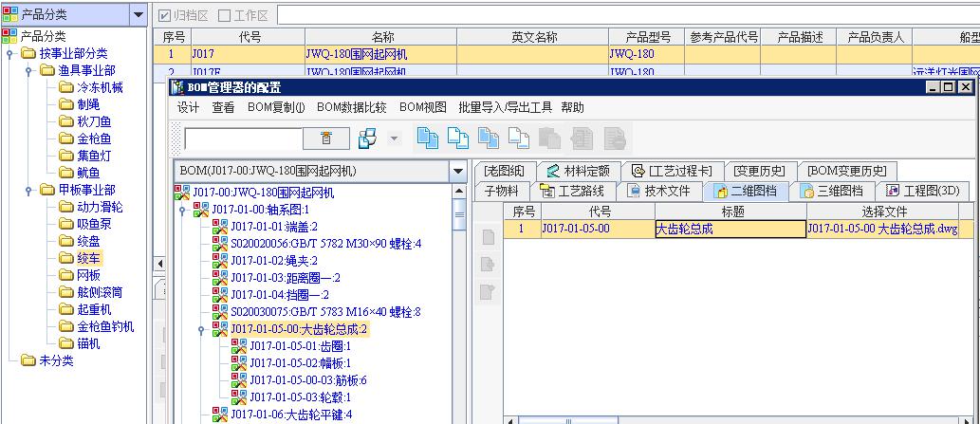The height and width of the screenshot is (424, 980).
Task: Click the 产品分类 root node icon in the tree
Action: pyautogui.click(x=9, y=36)
